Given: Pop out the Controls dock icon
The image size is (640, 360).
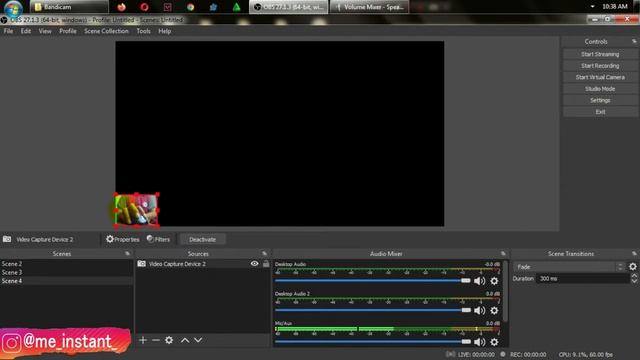Looking at the screenshot, I should (634, 41).
